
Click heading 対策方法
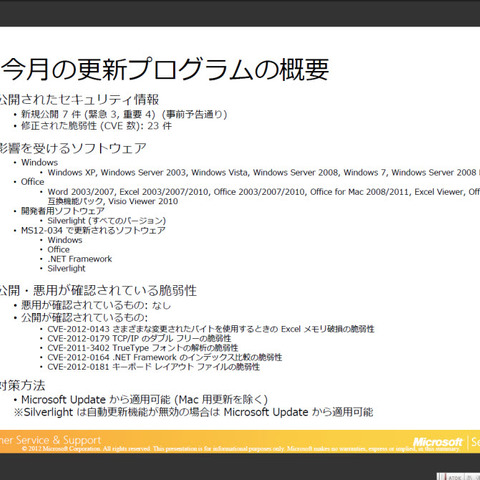(x=22, y=386)
